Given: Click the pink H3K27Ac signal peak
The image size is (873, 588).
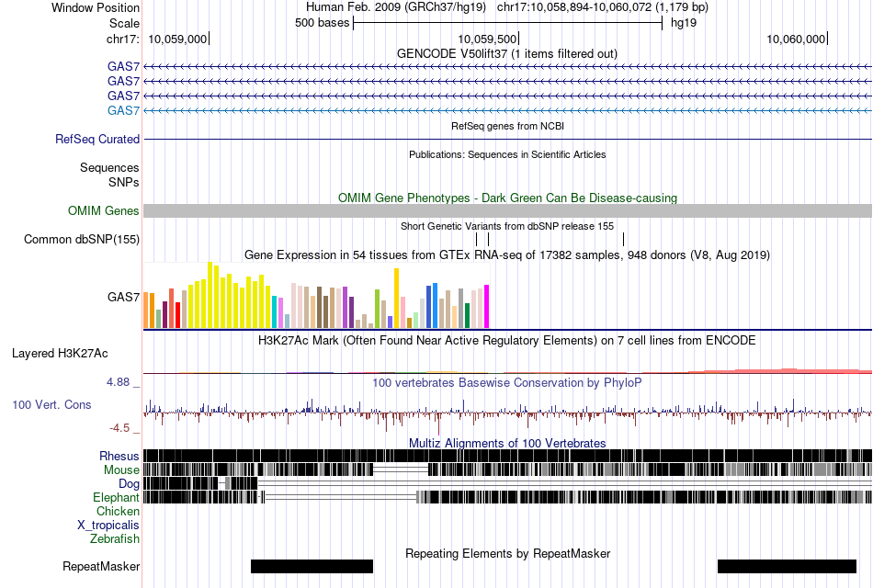Looking at the screenshot, I should click(788, 371).
